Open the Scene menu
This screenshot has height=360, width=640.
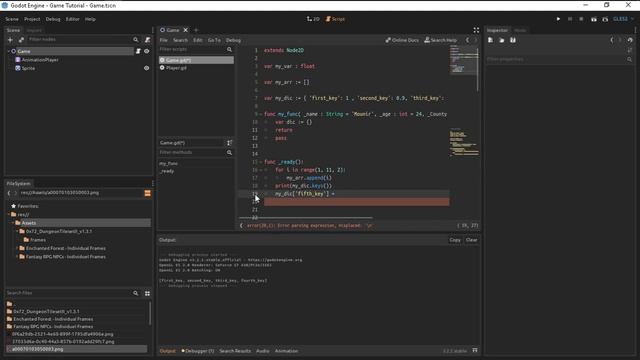12,19
